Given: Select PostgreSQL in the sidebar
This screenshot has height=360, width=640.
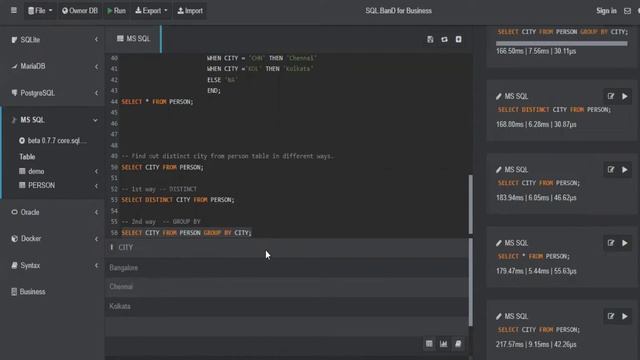Looking at the screenshot, I should point(37,93).
